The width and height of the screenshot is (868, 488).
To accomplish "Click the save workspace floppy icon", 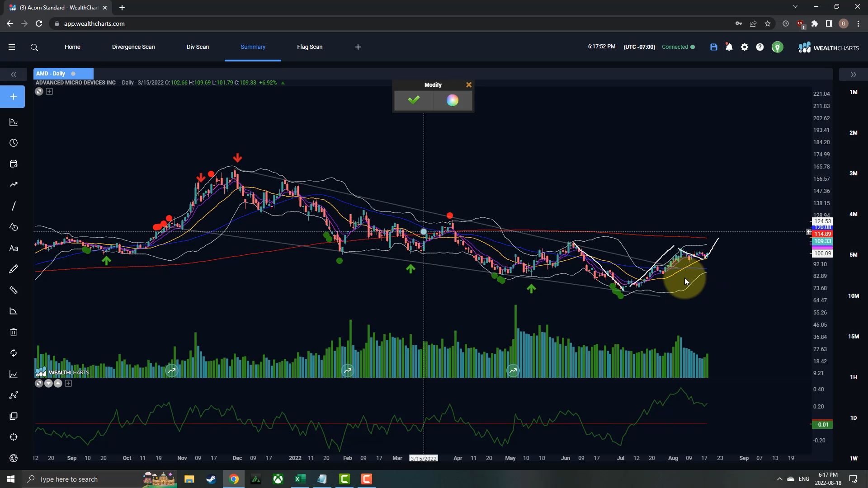I will click(x=714, y=47).
